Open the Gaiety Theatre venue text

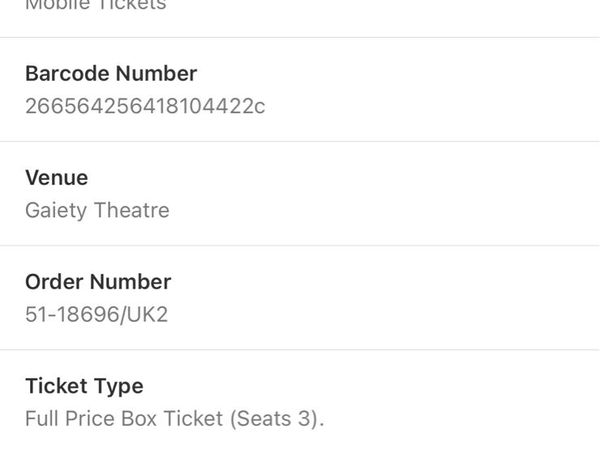click(x=97, y=210)
